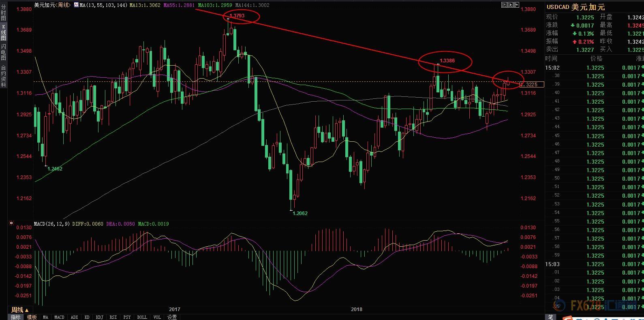Click the first chart playback control icon
644x320 pixels.
(x=504, y=5)
